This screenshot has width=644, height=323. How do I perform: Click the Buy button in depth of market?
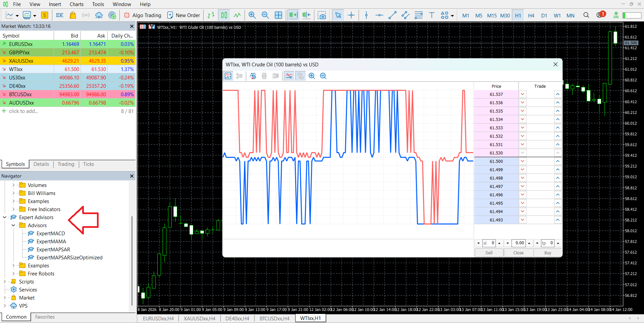pos(548,253)
